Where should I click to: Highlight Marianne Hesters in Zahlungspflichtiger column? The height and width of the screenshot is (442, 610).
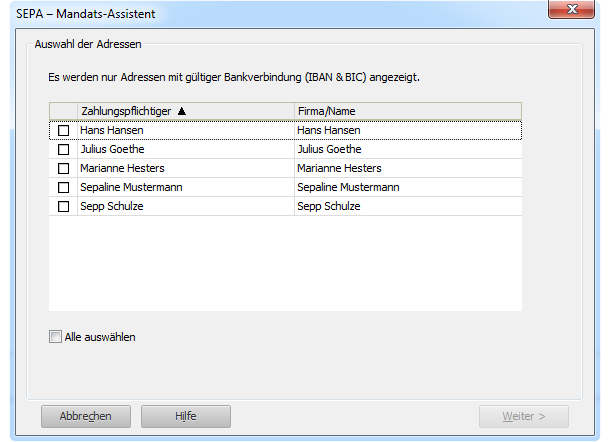(122, 169)
